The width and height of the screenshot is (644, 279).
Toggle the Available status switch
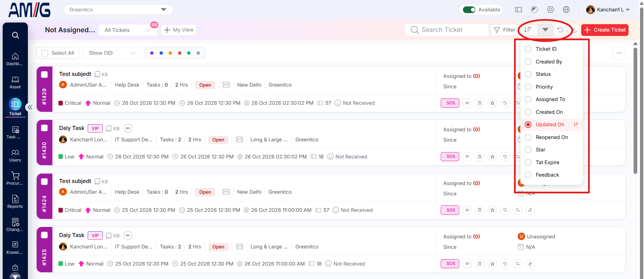click(x=469, y=10)
